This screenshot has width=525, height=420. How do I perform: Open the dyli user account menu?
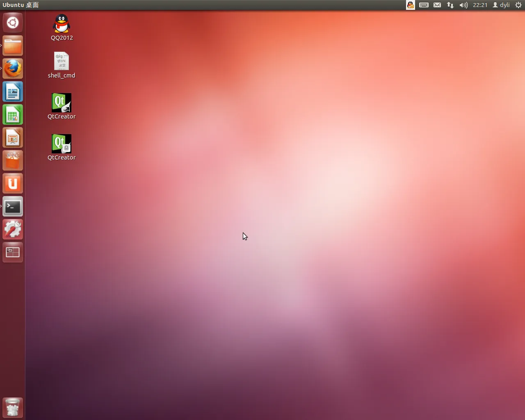click(x=501, y=5)
